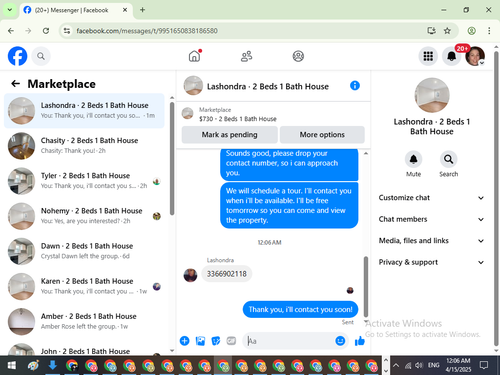Screen dimensions: 500x375
Task: Open Dawn 2 Beds 1 Bath House chat
Action: (x=84, y=251)
